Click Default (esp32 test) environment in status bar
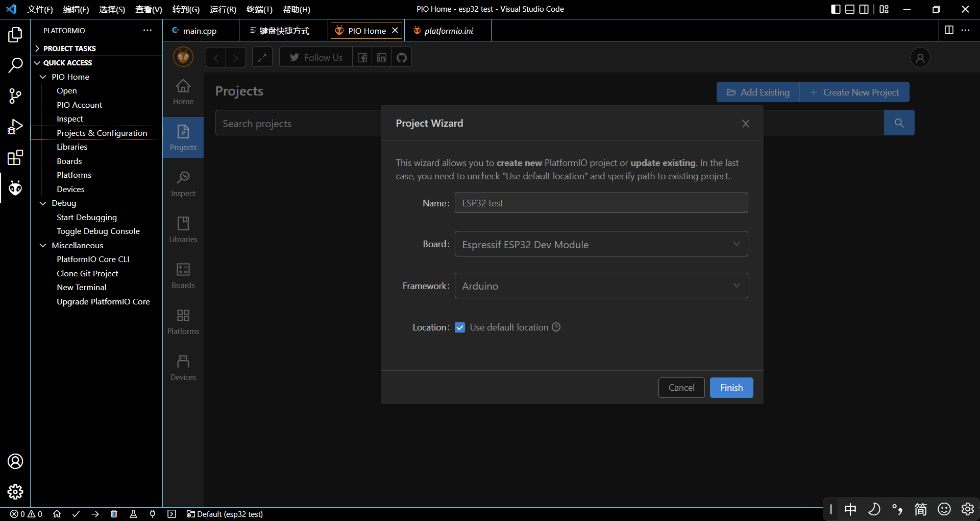Viewport: 980px width, 521px height. [x=225, y=514]
